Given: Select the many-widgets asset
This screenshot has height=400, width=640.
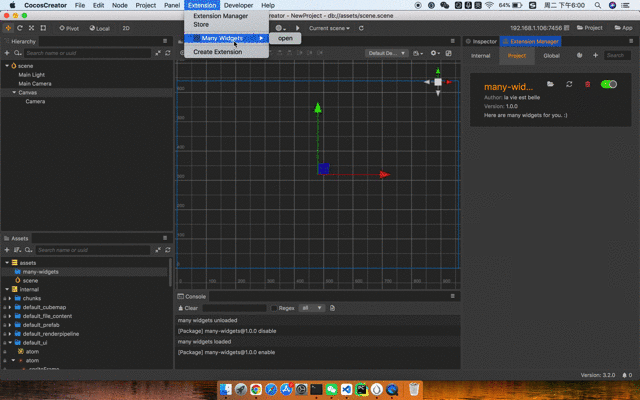Looking at the screenshot, I should click(40, 271).
